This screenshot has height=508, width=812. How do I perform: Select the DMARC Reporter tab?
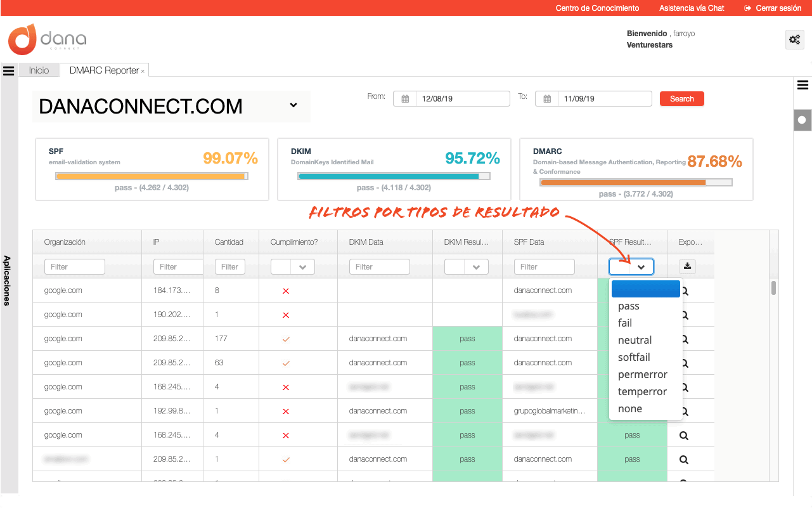[104, 70]
